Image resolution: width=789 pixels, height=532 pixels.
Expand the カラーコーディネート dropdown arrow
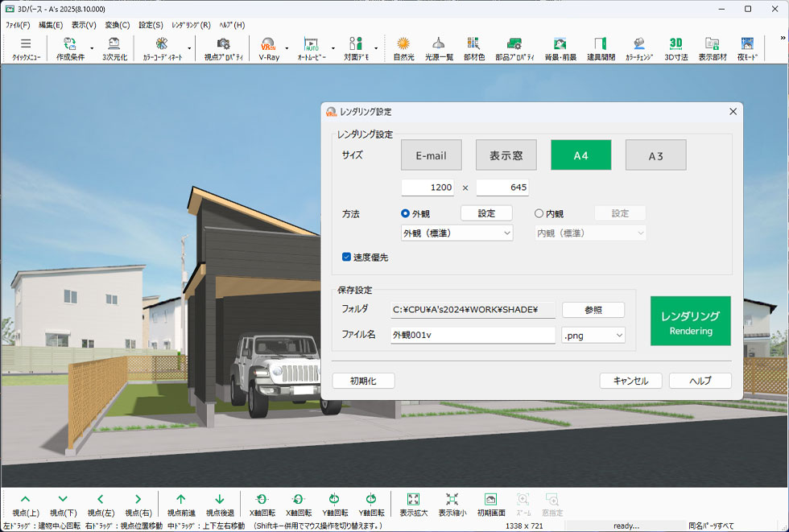tap(189, 49)
